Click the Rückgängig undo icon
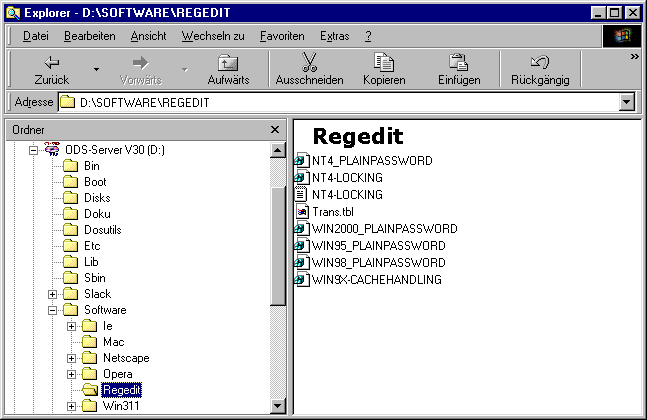This screenshot has height=420, width=647. coord(540,62)
